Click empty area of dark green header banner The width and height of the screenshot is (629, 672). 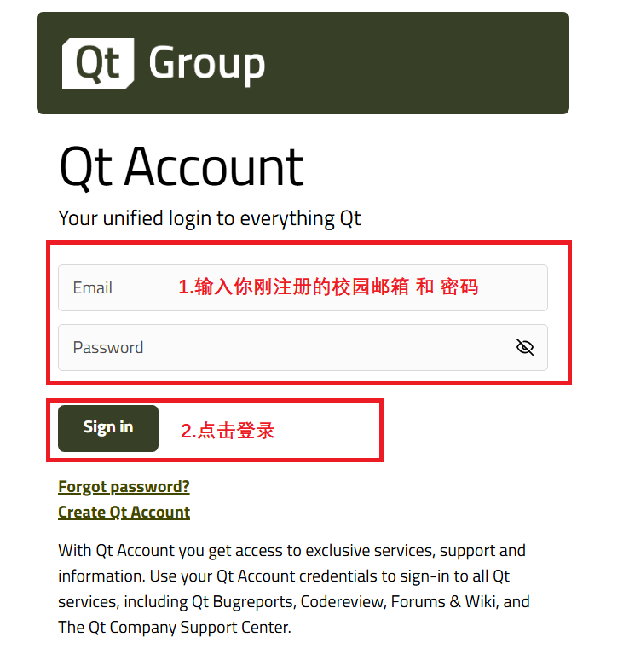point(419,63)
